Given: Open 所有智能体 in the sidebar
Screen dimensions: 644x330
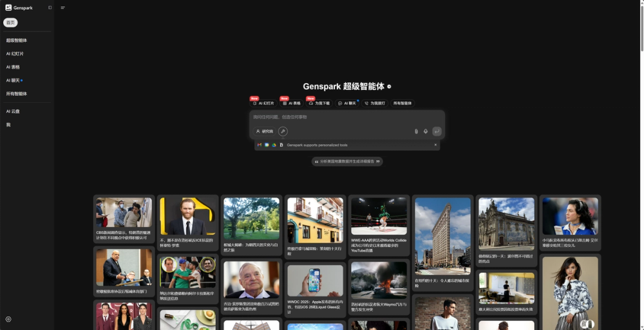Looking at the screenshot, I should pos(17,93).
